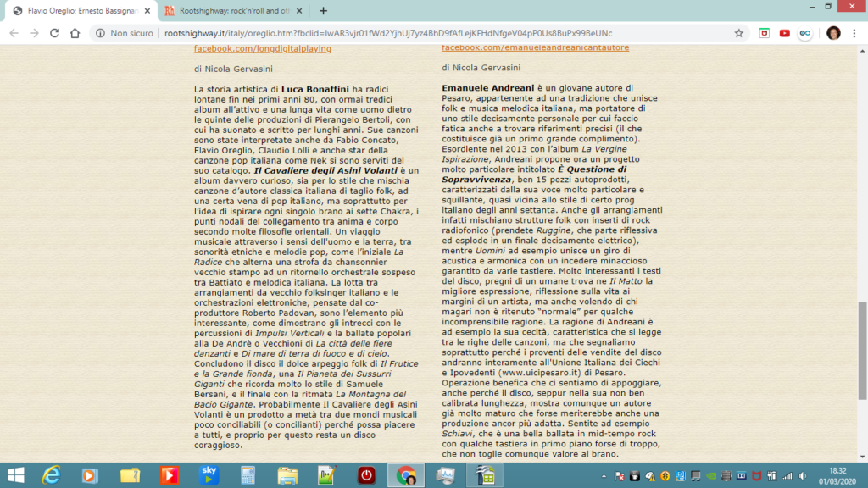Open the performance monitor taskbar icon

click(x=446, y=475)
